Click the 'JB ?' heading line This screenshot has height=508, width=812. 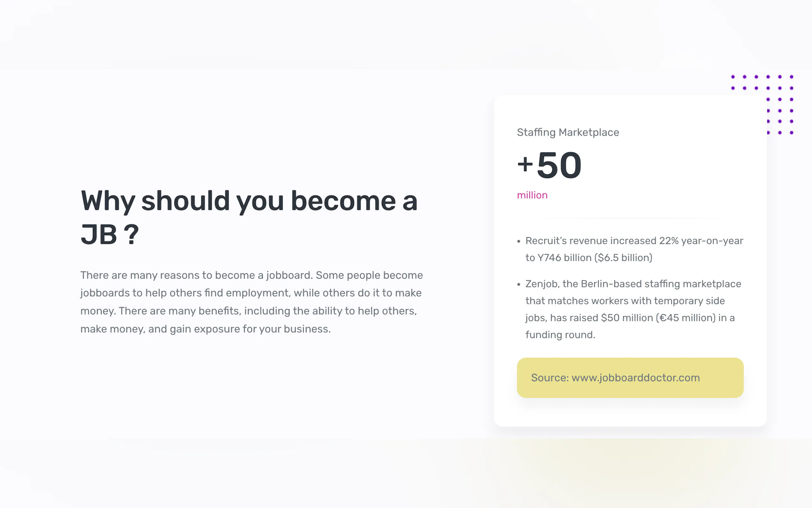click(x=109, y=234)
